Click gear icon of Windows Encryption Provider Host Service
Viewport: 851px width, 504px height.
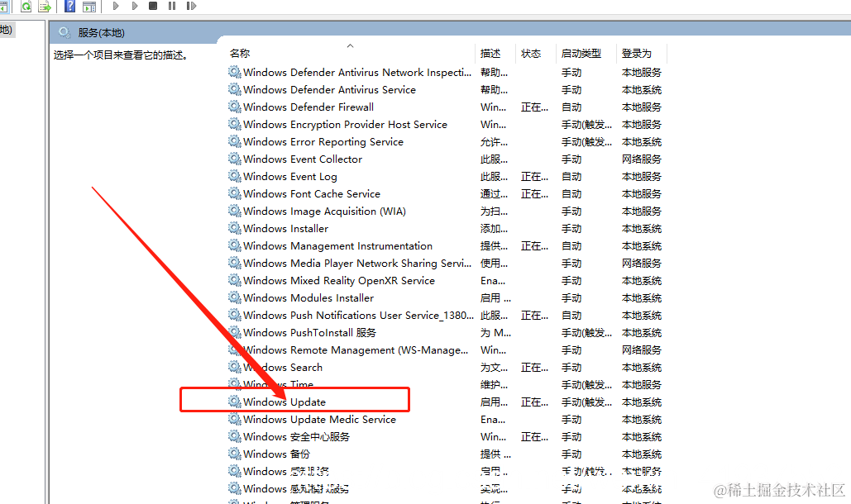(235, 124)
